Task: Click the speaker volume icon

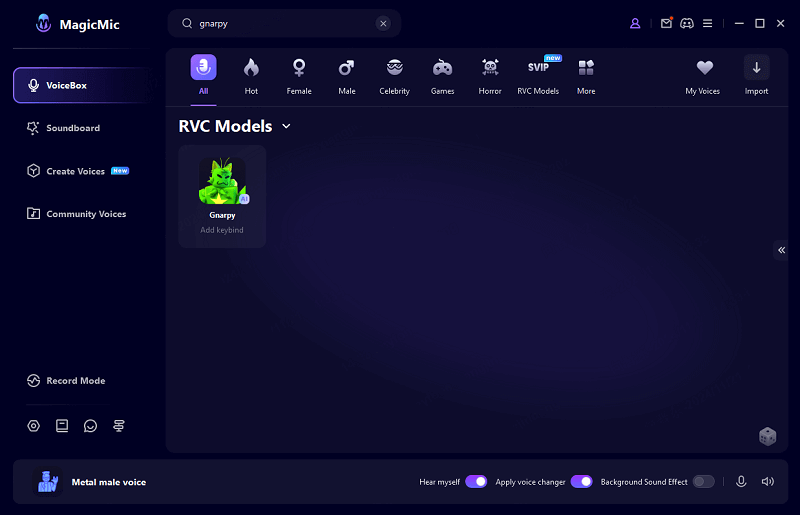Action: [x=767, y=481]
